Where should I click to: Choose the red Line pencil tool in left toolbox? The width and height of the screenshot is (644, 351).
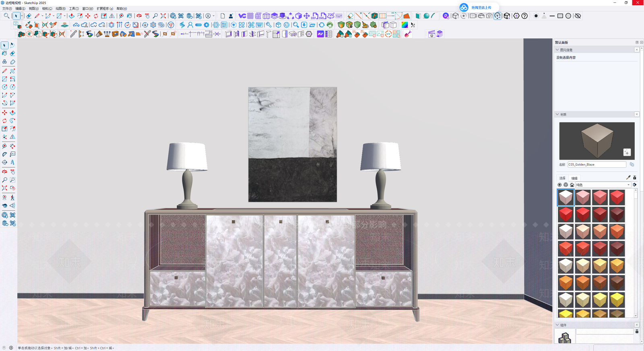pos(4,71)
